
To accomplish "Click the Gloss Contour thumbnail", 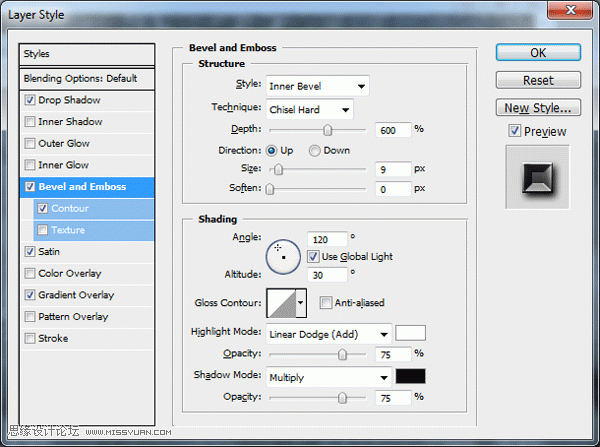I will [282, 303].
